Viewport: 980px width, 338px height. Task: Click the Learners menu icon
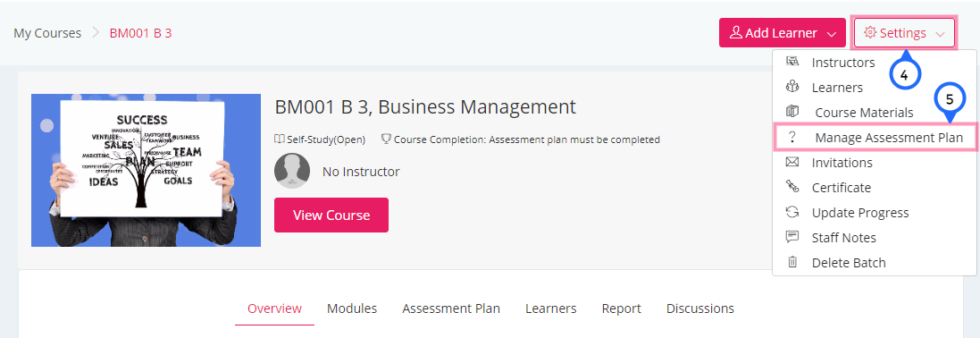pyautogui.click(x=792, y=87)
